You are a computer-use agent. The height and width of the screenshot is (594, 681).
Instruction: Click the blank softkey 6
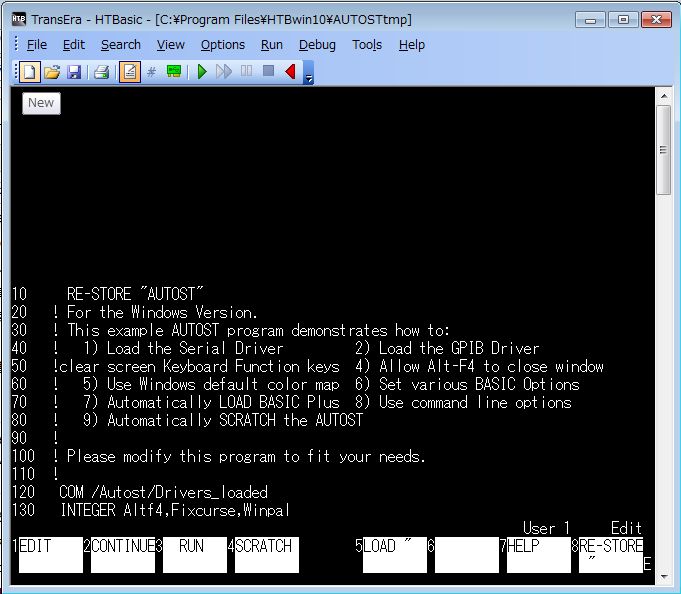pyautogui.click(x=466, y=555)
